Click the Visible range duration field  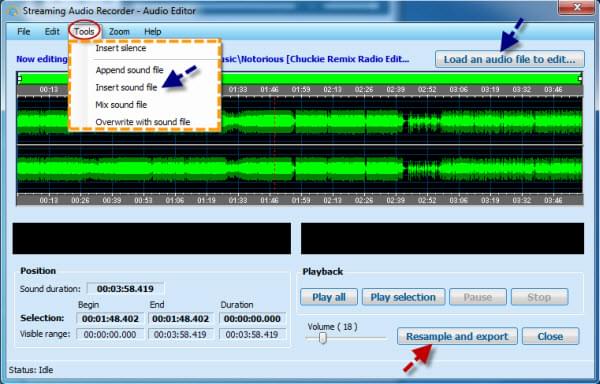[252, 334]
